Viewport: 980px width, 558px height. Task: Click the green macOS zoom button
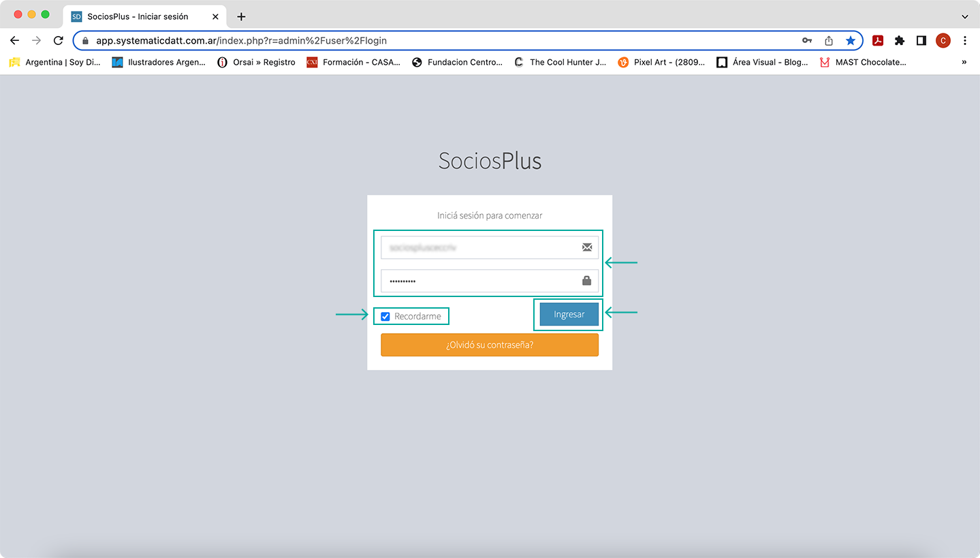coord(45,14)
